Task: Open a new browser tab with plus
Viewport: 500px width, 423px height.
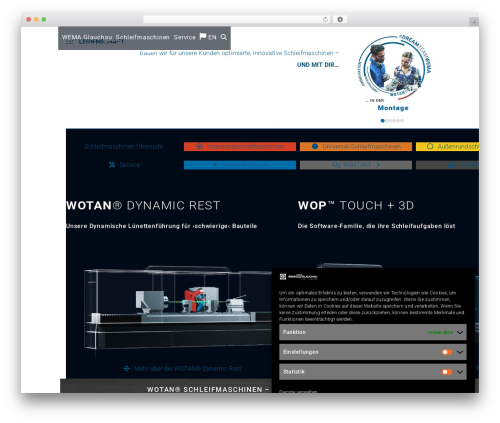Action: [474, 22]
